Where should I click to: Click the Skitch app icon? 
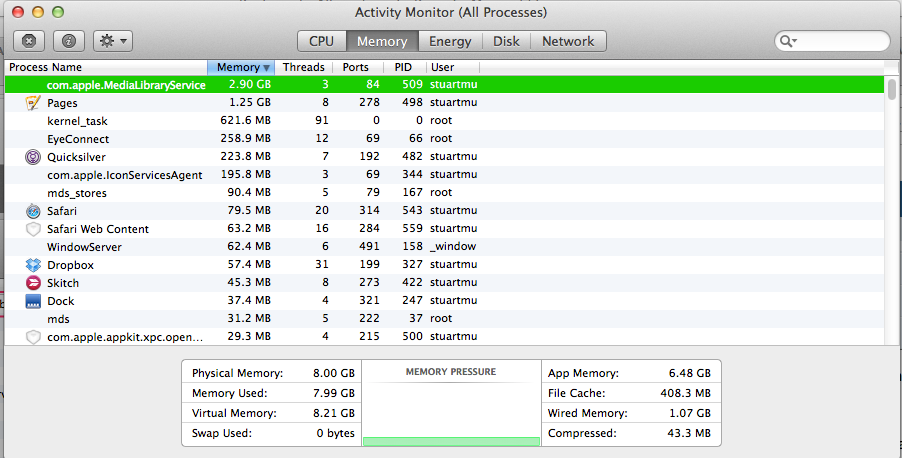(33, 283)
